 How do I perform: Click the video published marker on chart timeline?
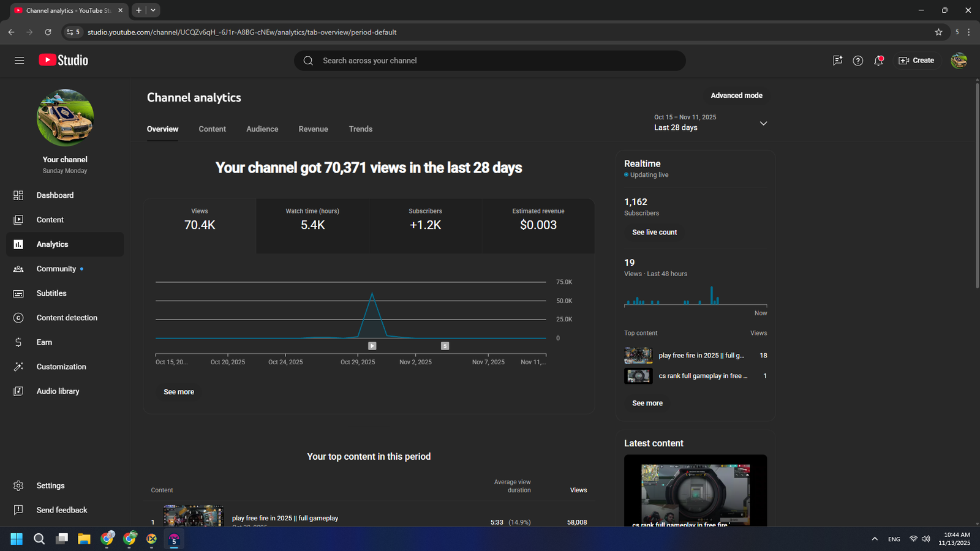point(372,346)
